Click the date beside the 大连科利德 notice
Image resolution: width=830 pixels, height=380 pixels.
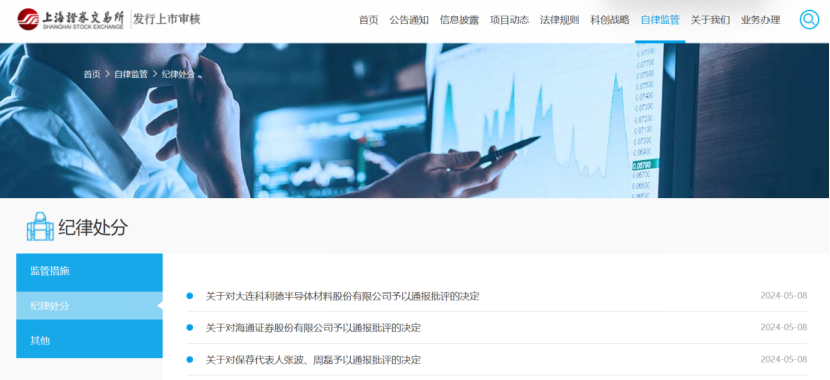click(784, 296)
